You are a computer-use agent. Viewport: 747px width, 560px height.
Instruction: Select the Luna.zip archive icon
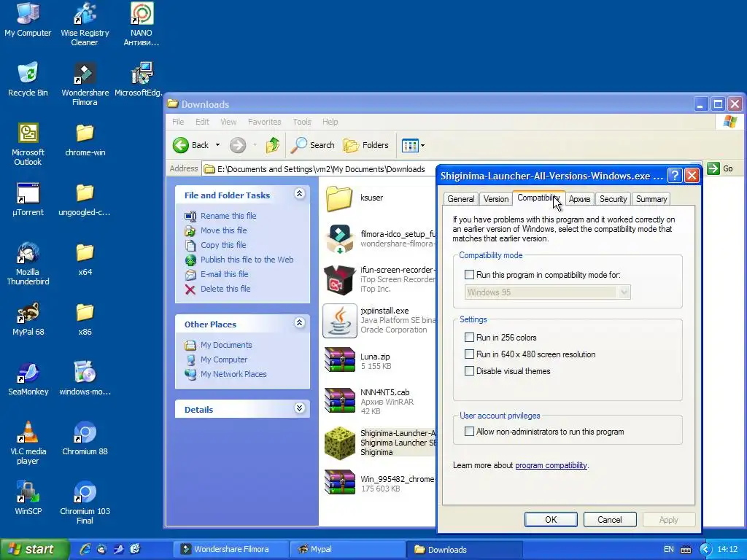[340, 359]
